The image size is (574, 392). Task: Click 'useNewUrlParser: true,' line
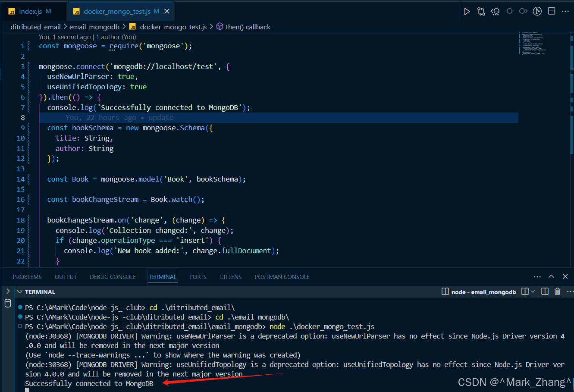pyautogui.click(x=92, y=76)
